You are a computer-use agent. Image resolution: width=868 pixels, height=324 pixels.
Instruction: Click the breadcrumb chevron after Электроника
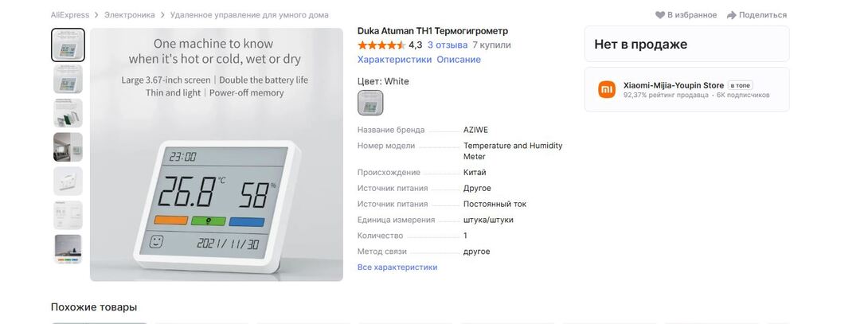162,15
